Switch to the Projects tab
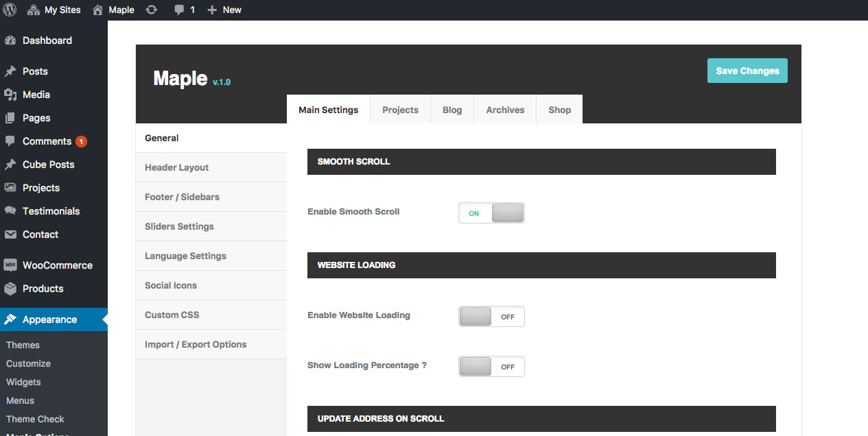This screenshot has height=436, width=868. (400, 110)
